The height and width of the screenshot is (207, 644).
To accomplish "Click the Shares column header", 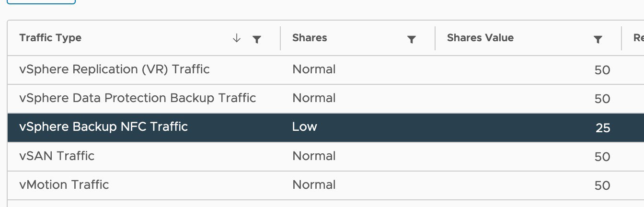I will 310,38.
